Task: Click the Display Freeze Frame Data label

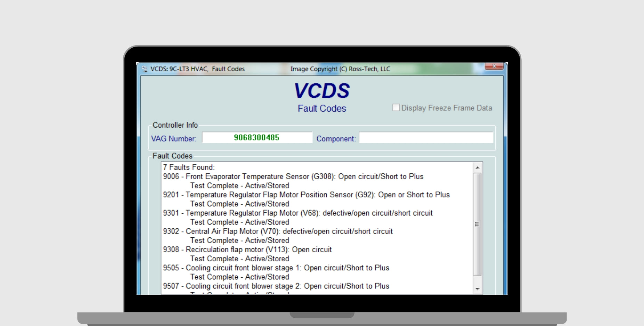Action: tap(446, 108)
